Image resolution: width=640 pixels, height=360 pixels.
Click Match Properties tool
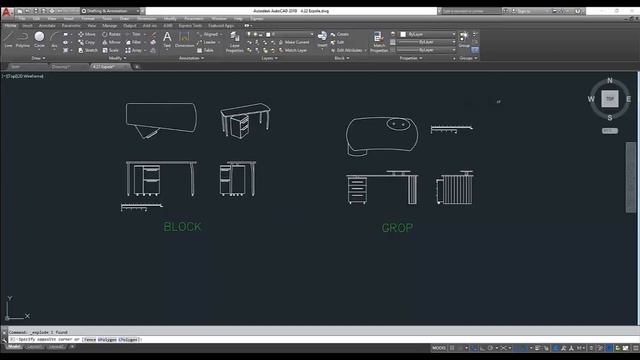pyautogui.click(x=379, y=42)
